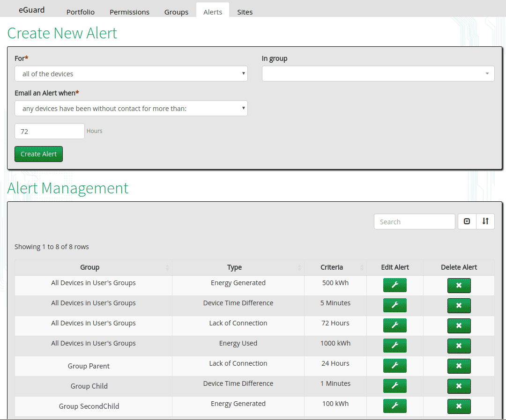Click the Showing 1 to 8 rows text

click(x=52, y=247)
